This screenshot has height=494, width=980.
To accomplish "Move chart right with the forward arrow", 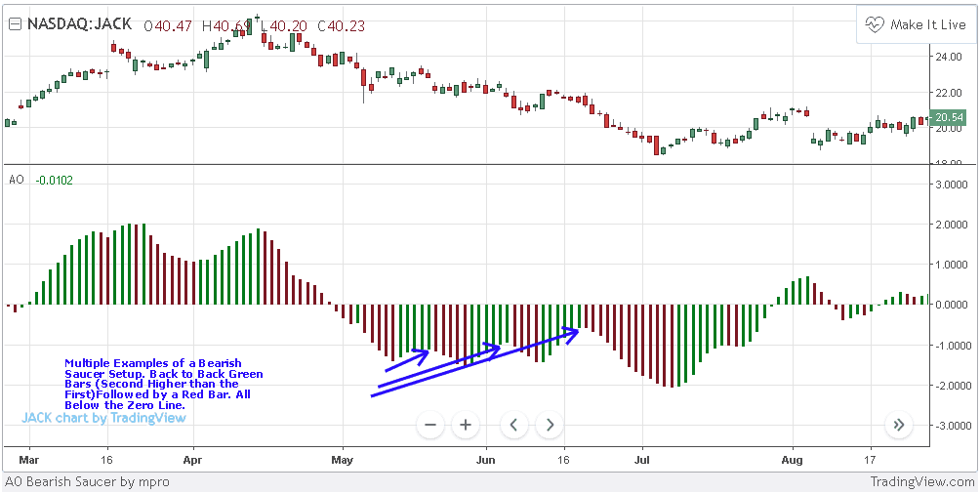I will [550, 426].
